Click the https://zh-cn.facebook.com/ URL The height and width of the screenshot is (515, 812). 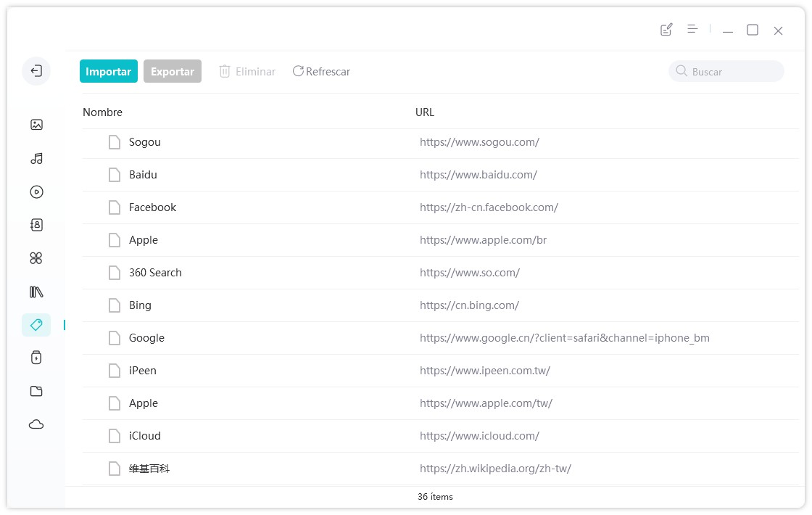[x=489, y=207]
